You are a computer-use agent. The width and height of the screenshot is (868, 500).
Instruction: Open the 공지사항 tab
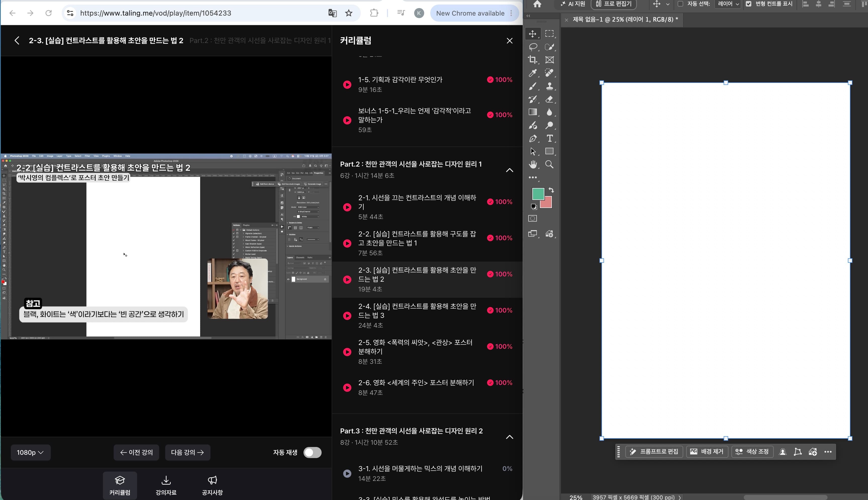pyautogui.click(x=212, y=485)
